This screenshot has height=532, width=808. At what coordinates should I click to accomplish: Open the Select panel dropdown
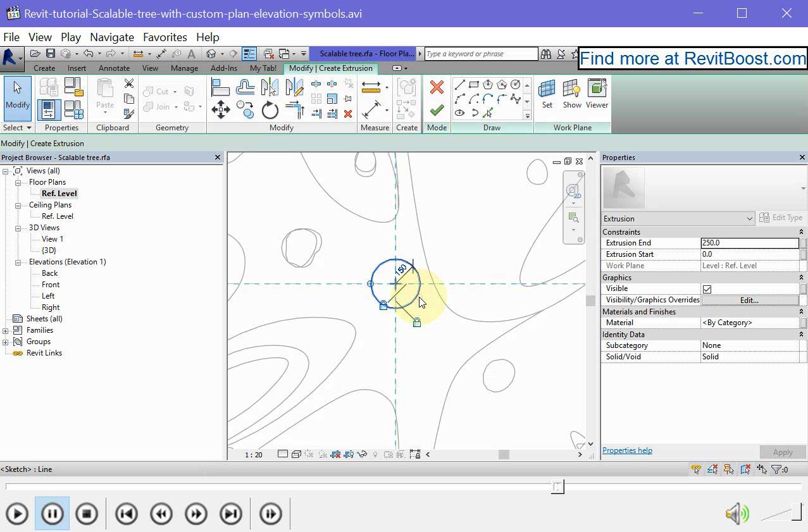click(x=17, y=128)
